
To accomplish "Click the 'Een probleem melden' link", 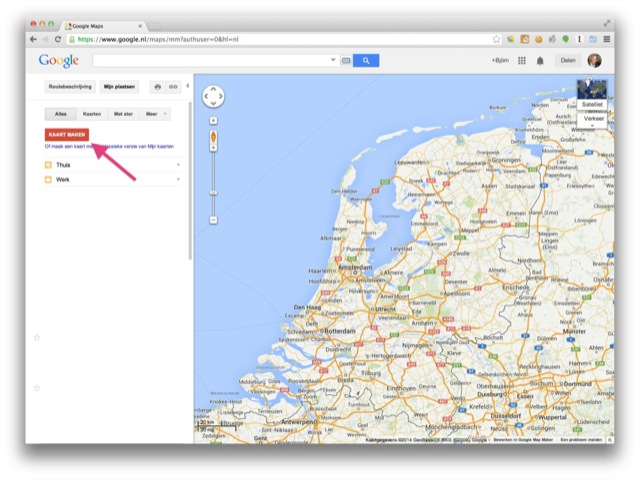I will pos(581,440).
